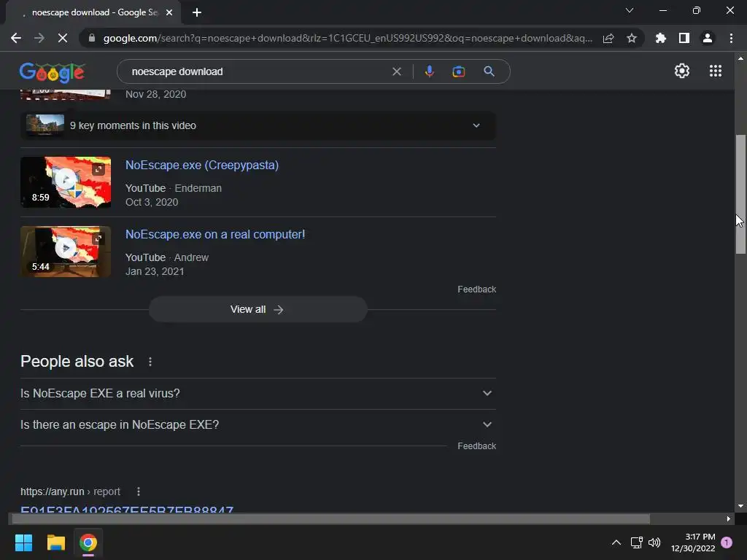The image size is (747, 560).
Task: Select the address bar URL
Action: 348,38
